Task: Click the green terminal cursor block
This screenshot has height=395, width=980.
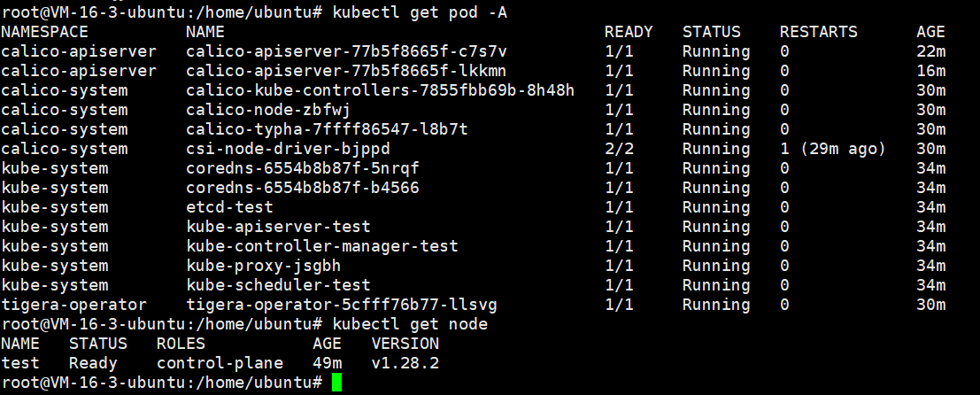Action: click(337, 382)
